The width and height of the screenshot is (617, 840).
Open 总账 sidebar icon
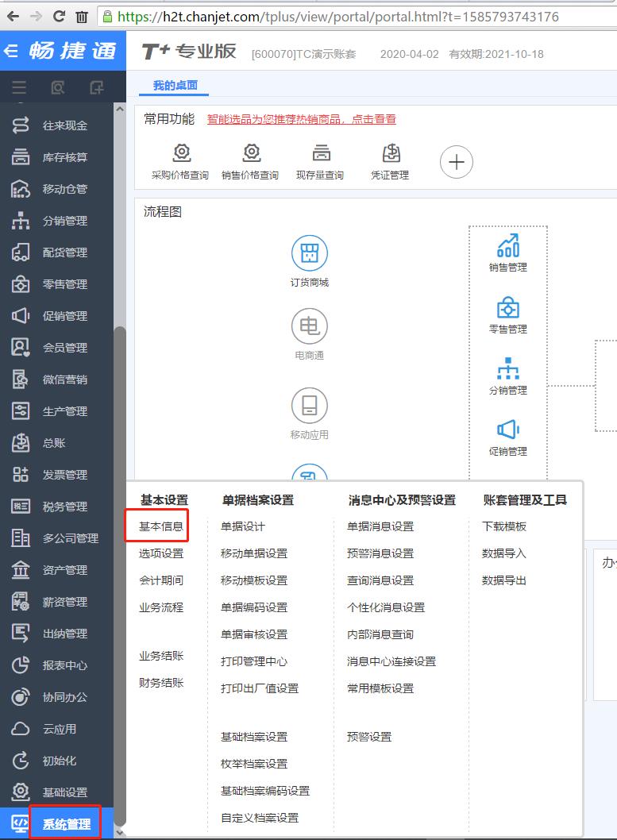click(21, 443)
